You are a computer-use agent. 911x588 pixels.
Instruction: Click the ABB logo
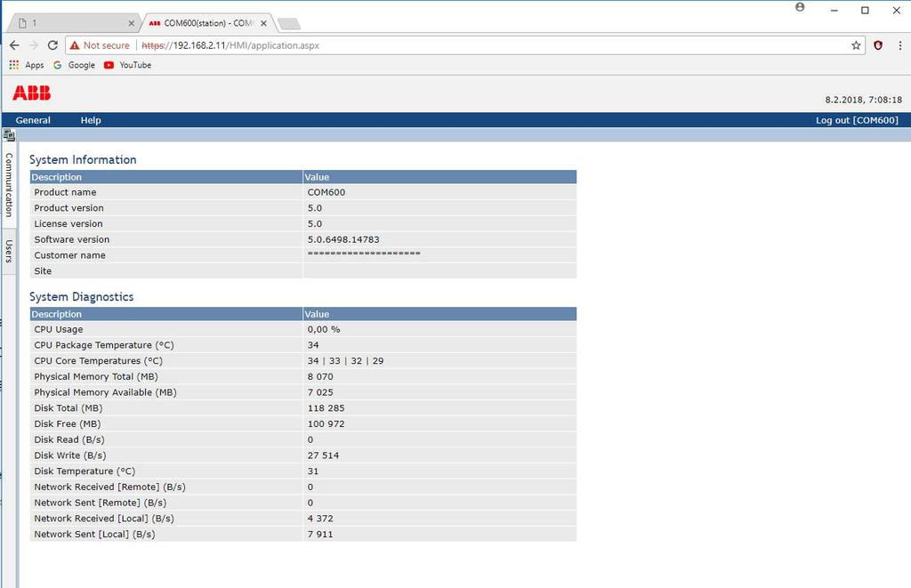[x=31, y=93]
